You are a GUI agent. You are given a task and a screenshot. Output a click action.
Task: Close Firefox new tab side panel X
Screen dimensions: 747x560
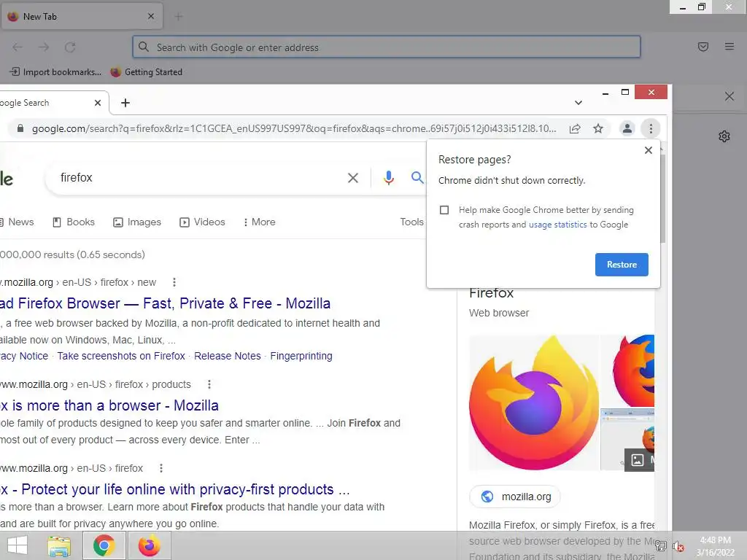click(729, 97)
